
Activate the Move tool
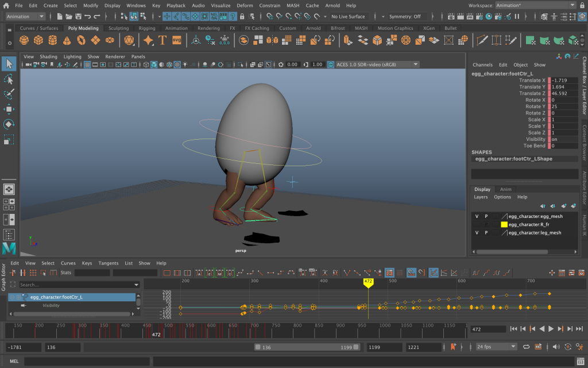pyautogui.click(x=9, y=109)
